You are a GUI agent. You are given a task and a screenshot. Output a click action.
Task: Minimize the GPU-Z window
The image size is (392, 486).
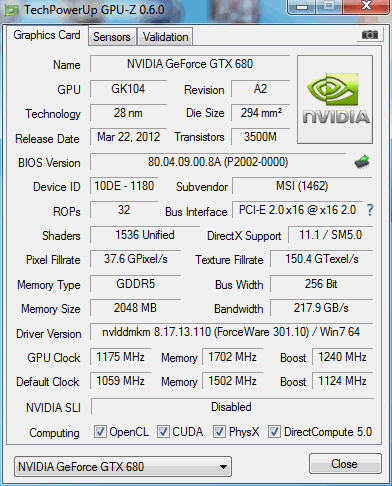click(302, 7)
